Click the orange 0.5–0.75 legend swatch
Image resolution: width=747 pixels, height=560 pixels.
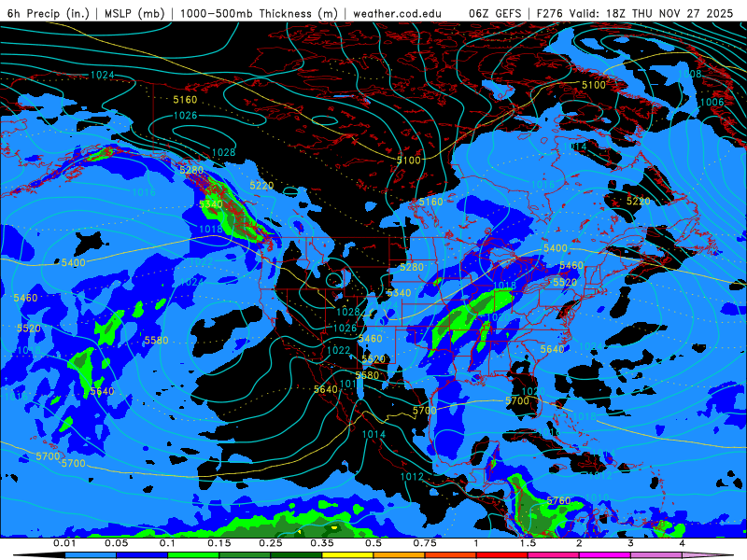pos(400,555)
